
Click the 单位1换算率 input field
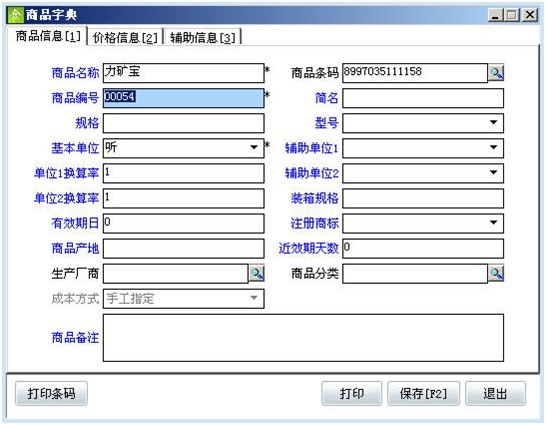pos(184,173)
